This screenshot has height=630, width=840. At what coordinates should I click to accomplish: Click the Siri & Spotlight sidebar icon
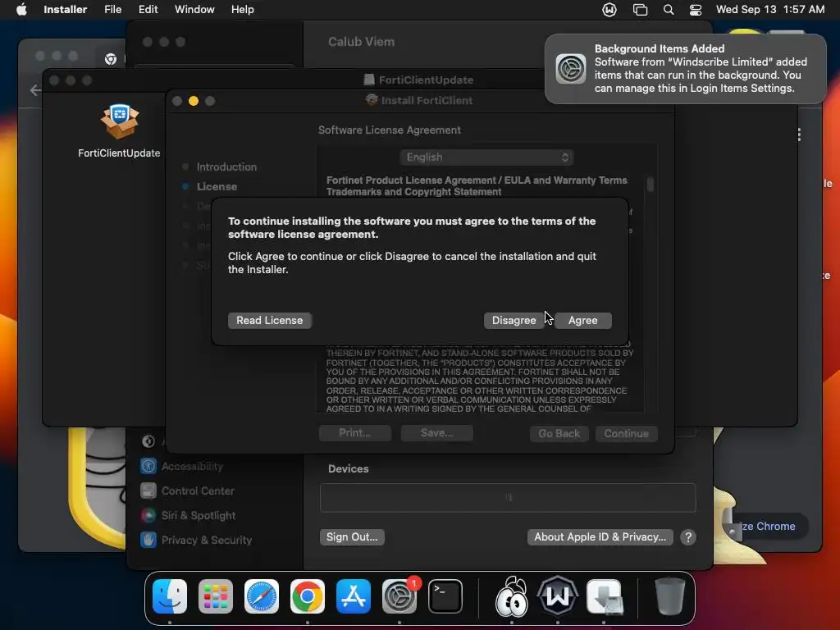(148, 515)
